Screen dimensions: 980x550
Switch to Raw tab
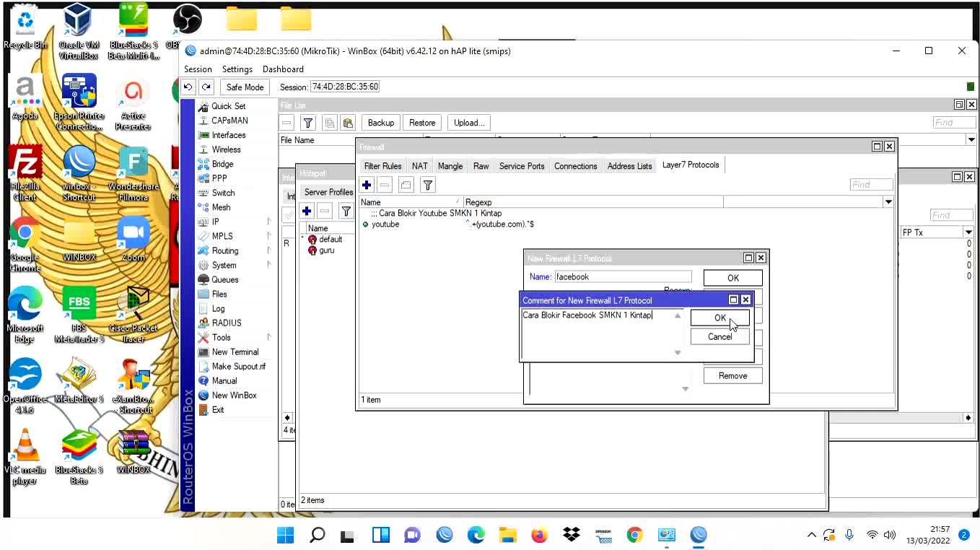pyautogui.click(x=481, y=166)
